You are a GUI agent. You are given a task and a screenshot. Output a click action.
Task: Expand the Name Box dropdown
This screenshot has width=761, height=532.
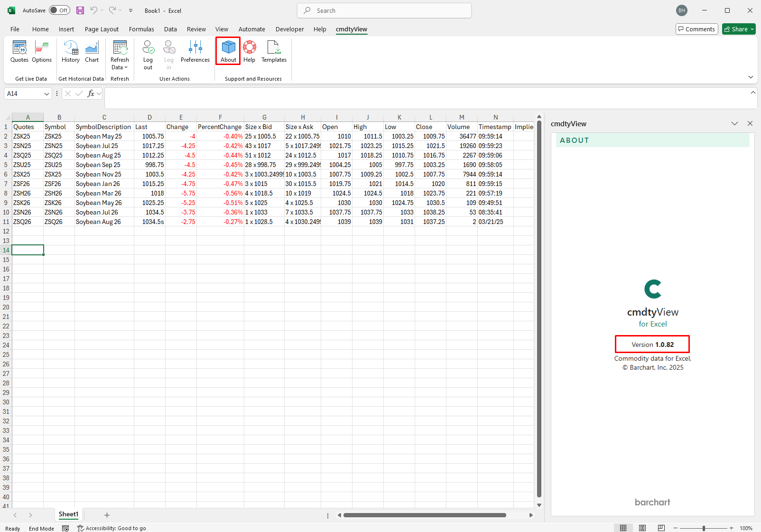click(x=46, y=94)
